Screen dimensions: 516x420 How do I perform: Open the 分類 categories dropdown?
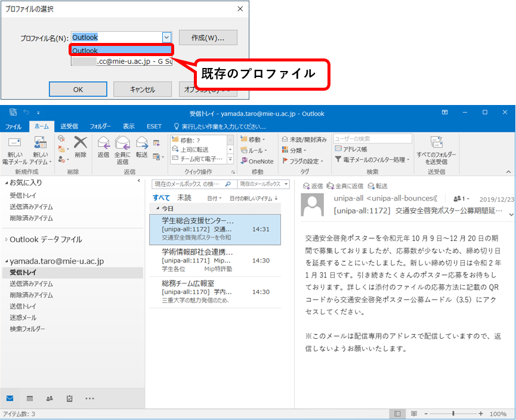pyautogui.click(x=294, y=150)
